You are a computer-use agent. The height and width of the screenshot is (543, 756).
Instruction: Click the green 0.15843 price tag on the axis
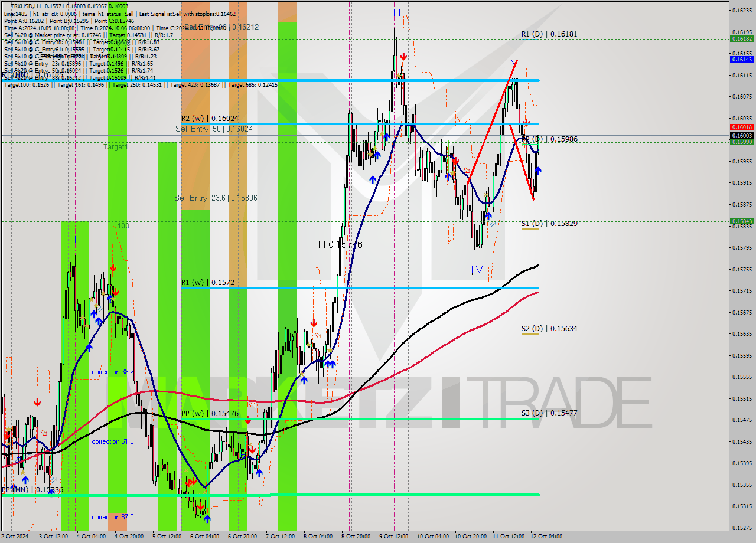(x=742, y=221)
